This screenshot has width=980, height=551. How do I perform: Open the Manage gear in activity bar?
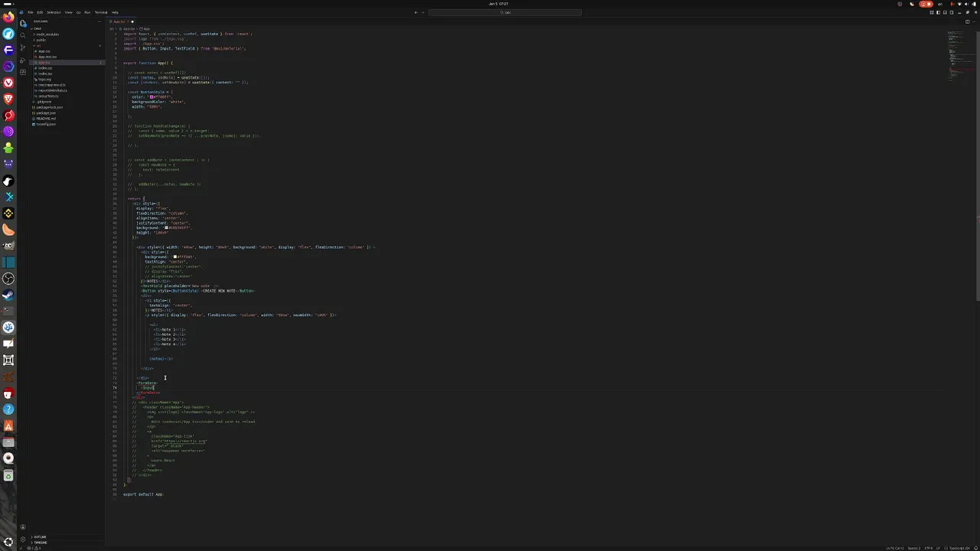pyautogui.click(x=23, y=539)
